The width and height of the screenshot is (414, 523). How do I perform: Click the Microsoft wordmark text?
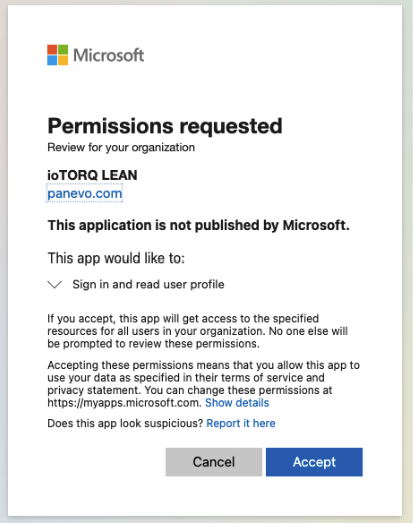click(109, 55)
